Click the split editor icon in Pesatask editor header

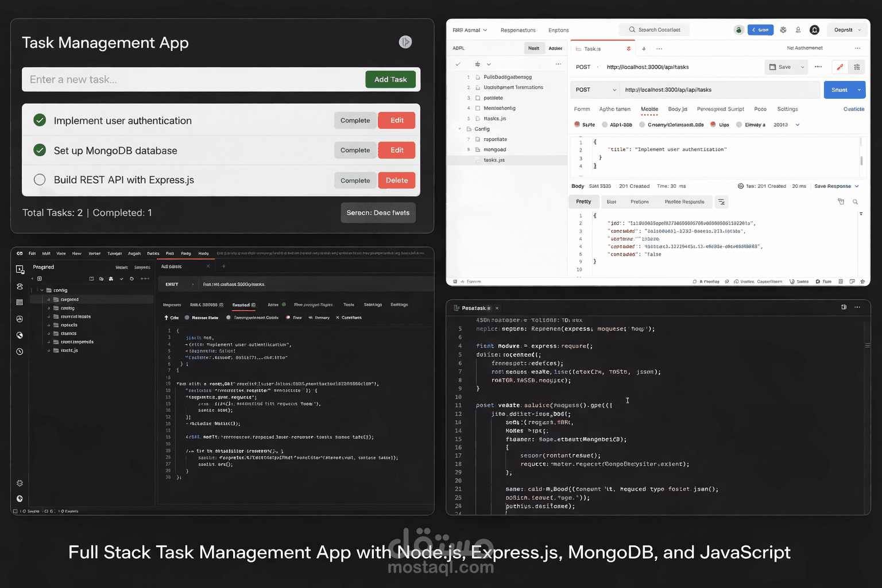(x=844, y=307)
